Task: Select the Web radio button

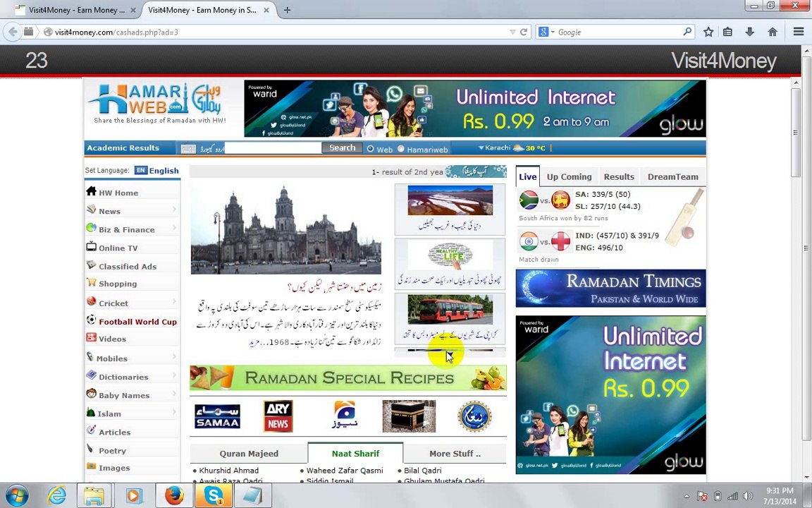Action: (370, 149)
